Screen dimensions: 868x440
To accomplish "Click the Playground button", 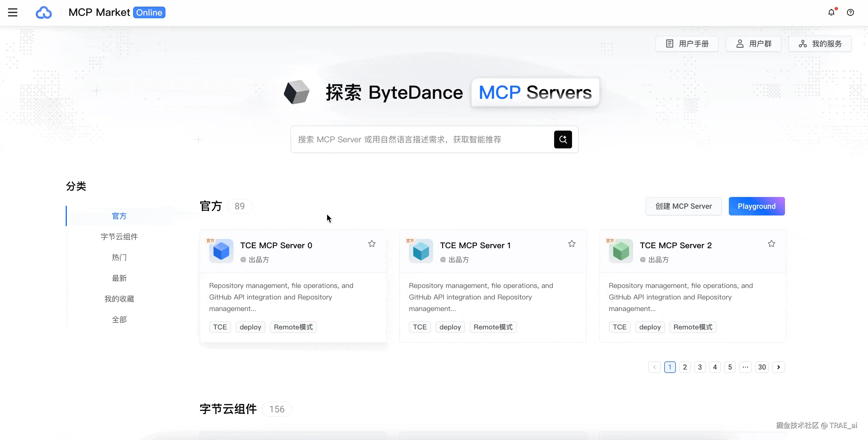I will tap(756, 206).
